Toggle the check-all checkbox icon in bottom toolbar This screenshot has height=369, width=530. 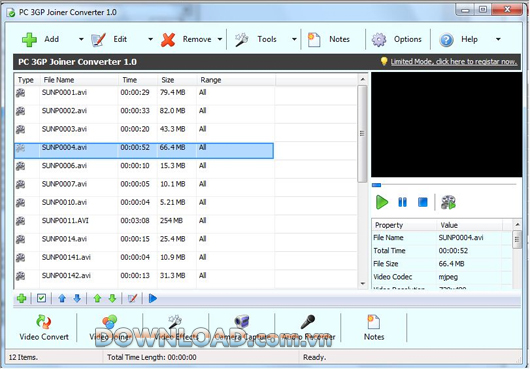tap(42, 298)
